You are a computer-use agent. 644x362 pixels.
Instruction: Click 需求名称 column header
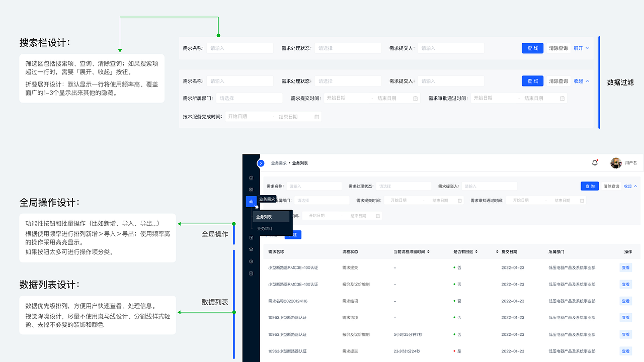click(276, 251)
